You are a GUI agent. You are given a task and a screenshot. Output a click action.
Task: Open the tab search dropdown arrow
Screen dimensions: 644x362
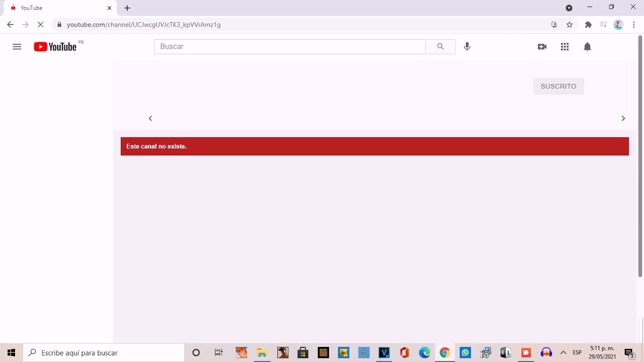click(x=569, y=8)
